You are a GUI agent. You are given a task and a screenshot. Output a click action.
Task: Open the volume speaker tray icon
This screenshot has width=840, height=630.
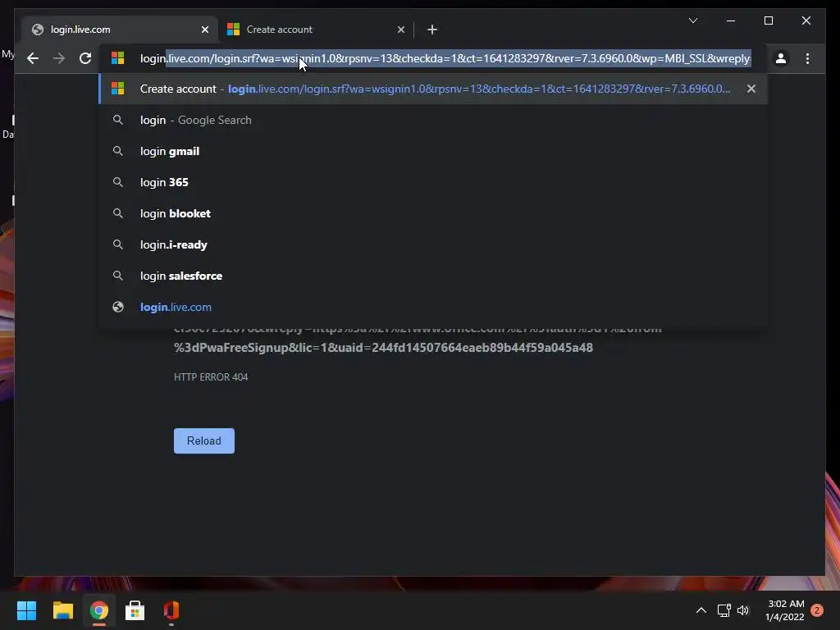743,610
